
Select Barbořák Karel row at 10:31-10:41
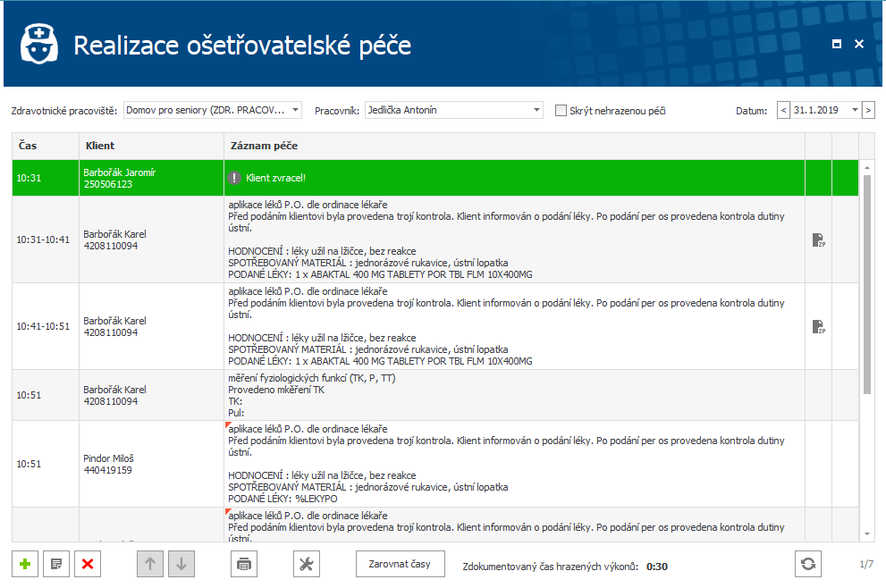[x=435, y=239]
